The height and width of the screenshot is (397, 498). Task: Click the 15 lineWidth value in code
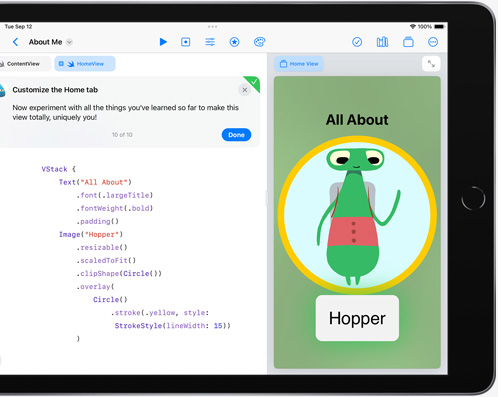218,326
